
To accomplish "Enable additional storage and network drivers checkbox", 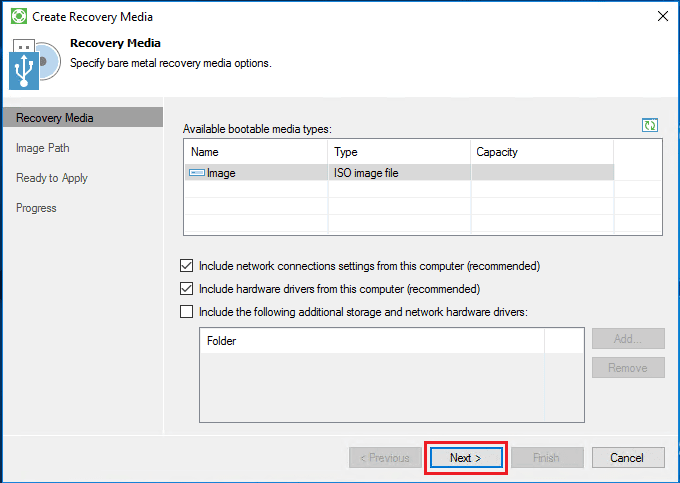I will coord(186,312).
